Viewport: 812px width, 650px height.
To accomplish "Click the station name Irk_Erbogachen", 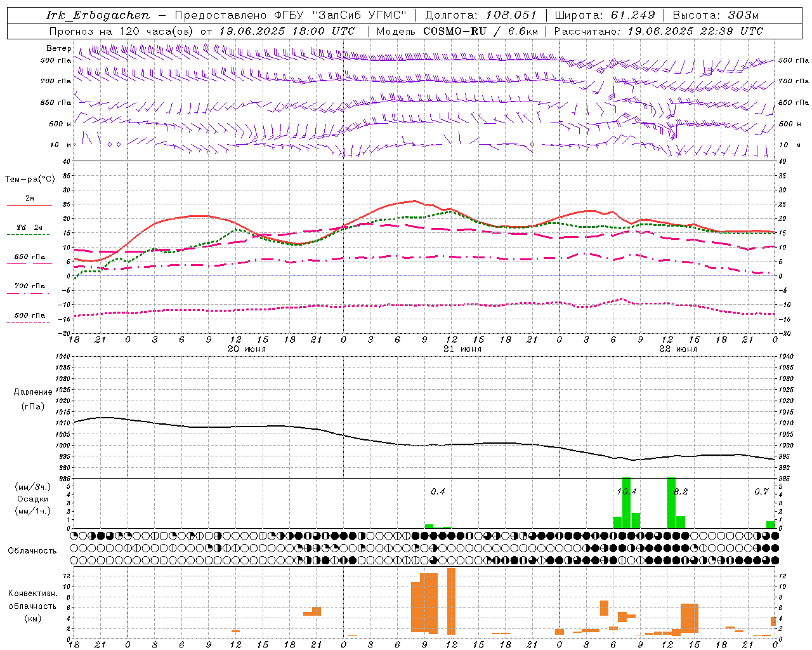I will (98, 15).
